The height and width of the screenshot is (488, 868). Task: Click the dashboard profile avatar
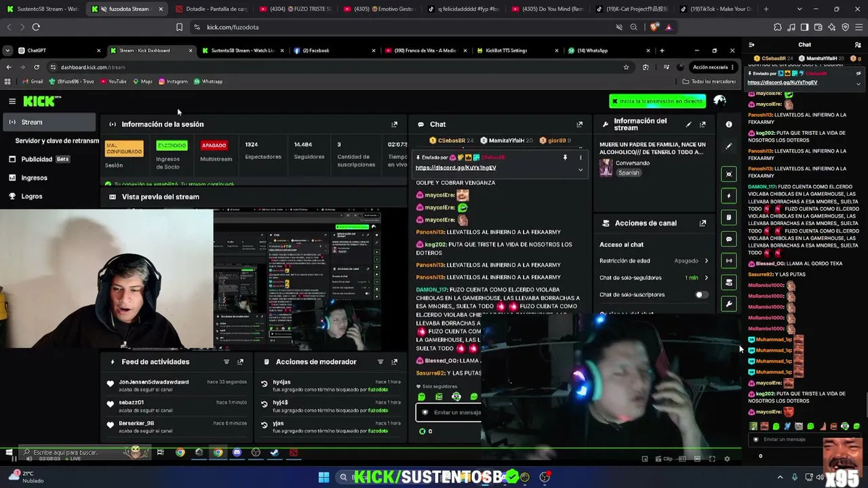click(x=720, y=101)
